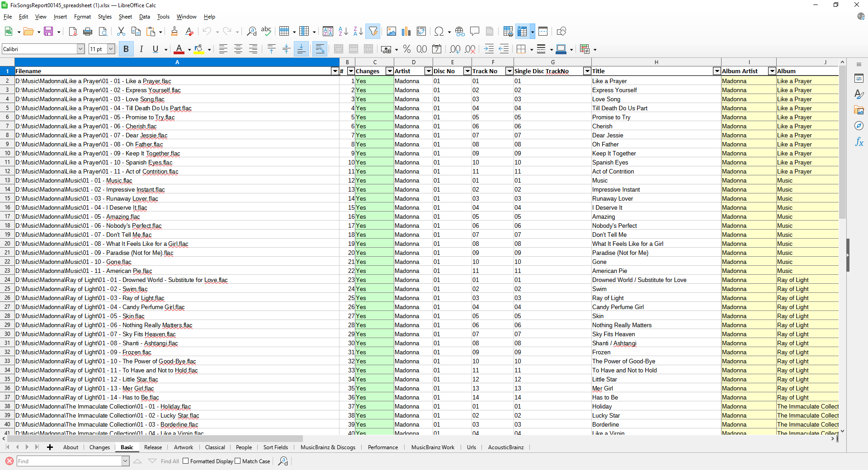
Task: Expand the font size dropdown
Action: [111, 49]
